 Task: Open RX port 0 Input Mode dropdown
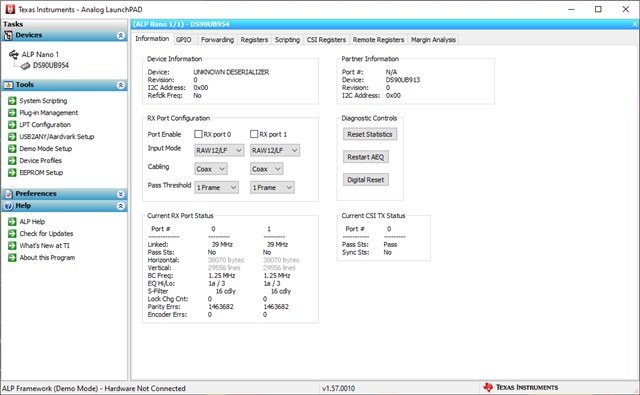point(219,150)
